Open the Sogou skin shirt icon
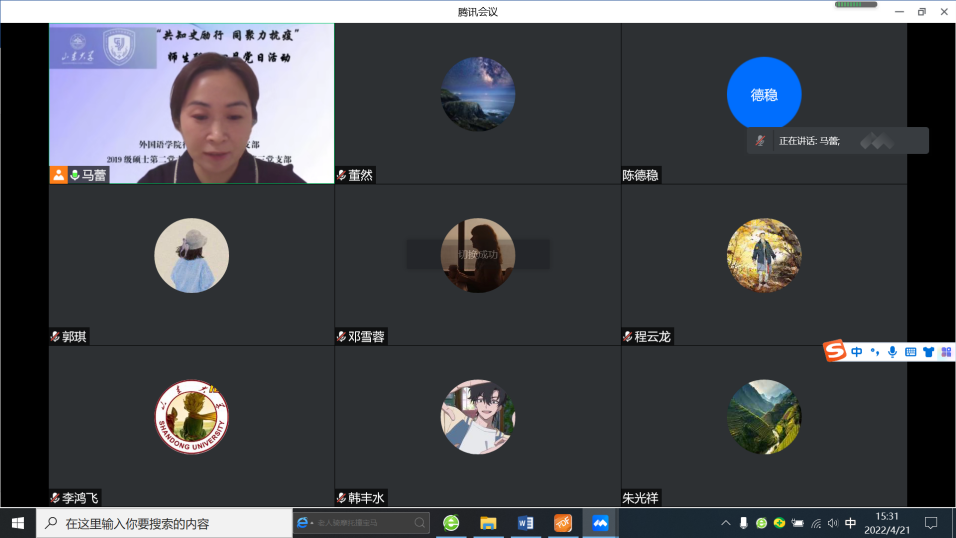Viewport: 956px width, 538px height. [x=928, y=352]
